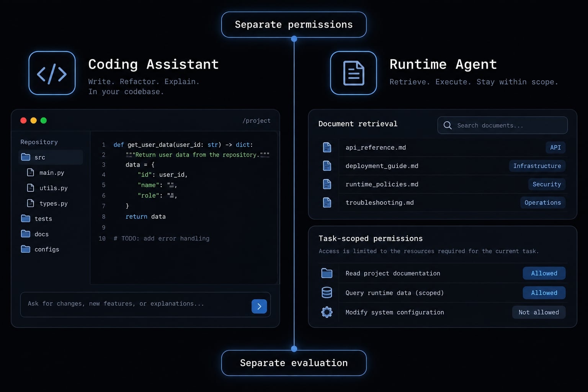Click the Runtime Agent document icon
588x392 pixels.
pos(353,73)
